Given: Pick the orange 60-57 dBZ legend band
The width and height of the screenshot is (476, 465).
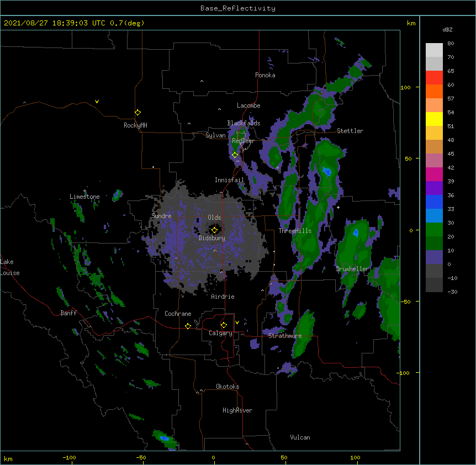Looking at the screenshot, I should (x=434, y=91).
